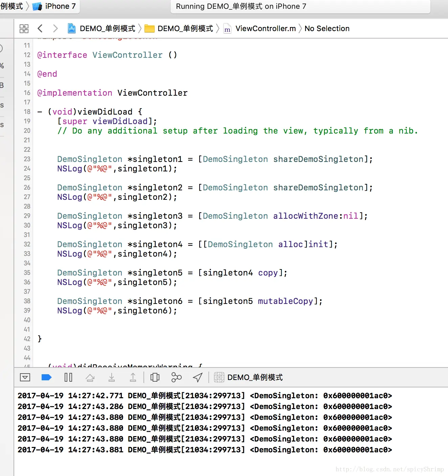Click the singleton1 declaration line
Viewport: 448px width, 476px height.
[215, 159]
